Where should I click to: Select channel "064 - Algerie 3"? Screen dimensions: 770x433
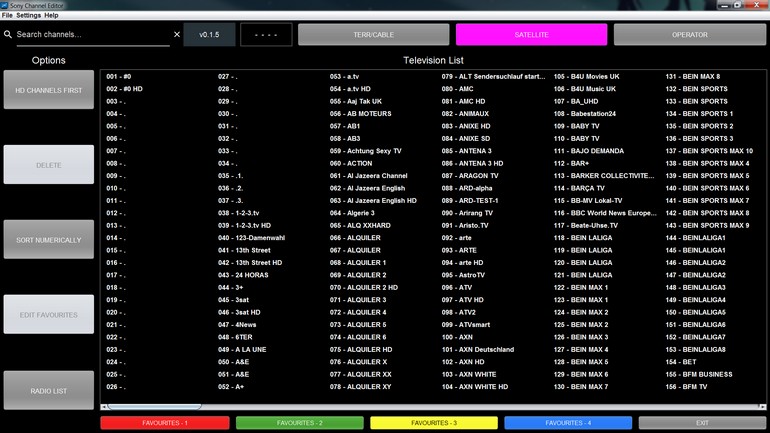(x=352, y=213)
